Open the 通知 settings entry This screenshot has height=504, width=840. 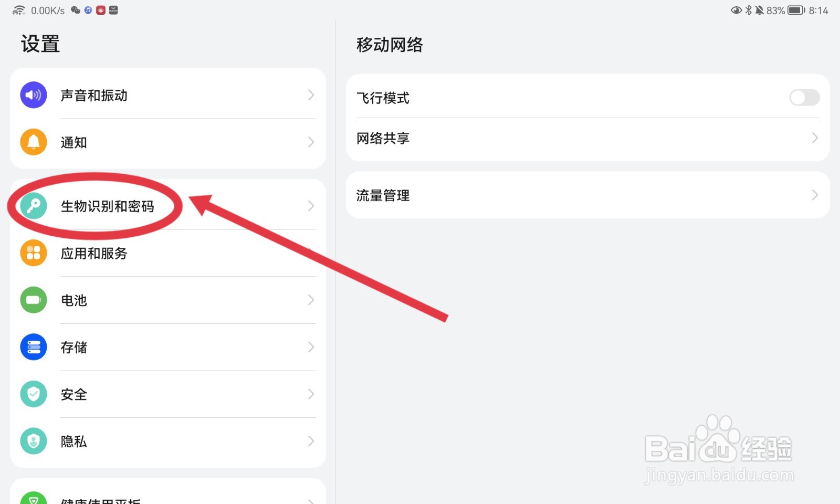[168, 142]
